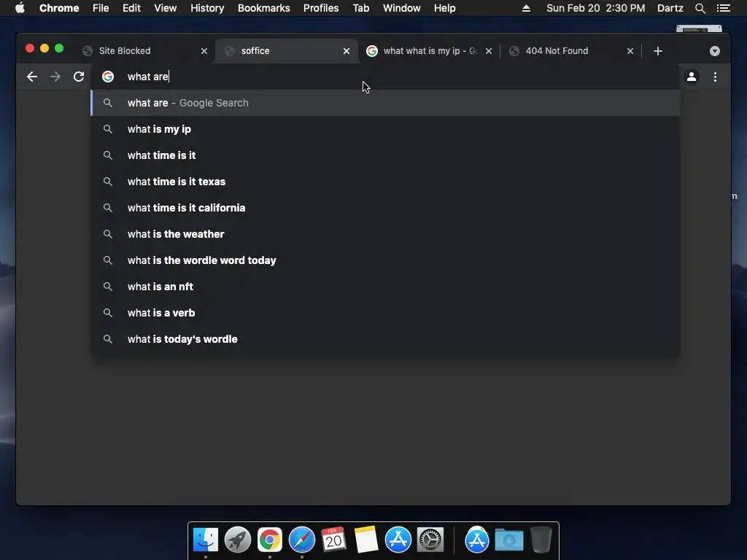Open Notes from the Dock
The image size is (747, 560).
pyautogui.click(x=366, y=540)
